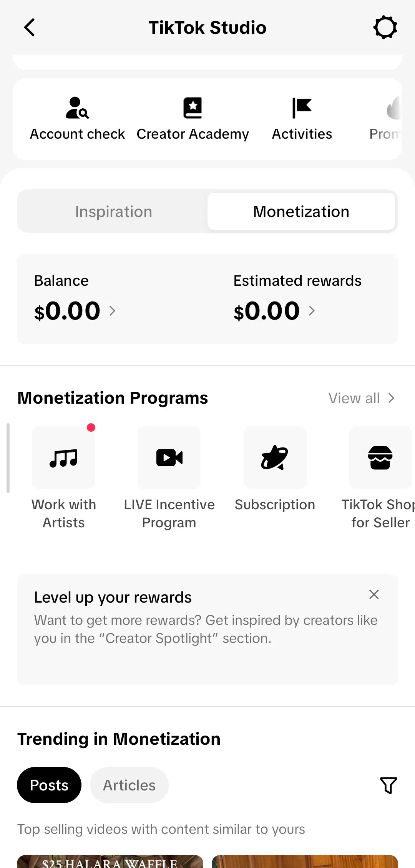Open the filter funnel icon
The height and width of the screenshot is (868, 415).
pos(388,785)
